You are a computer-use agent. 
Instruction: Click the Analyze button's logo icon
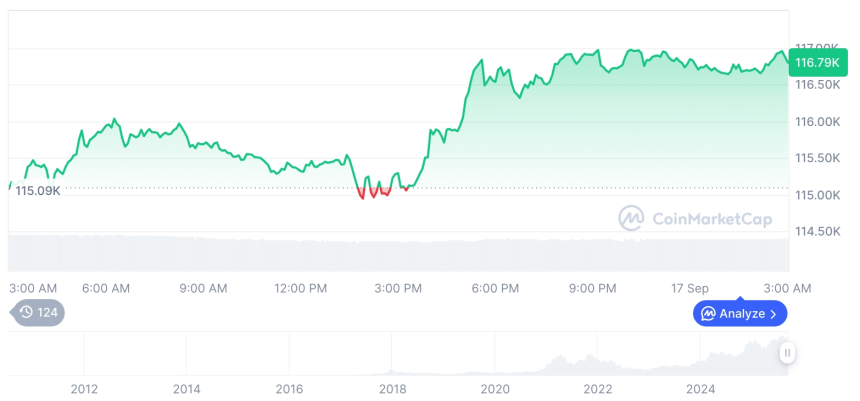pos(708,314)
